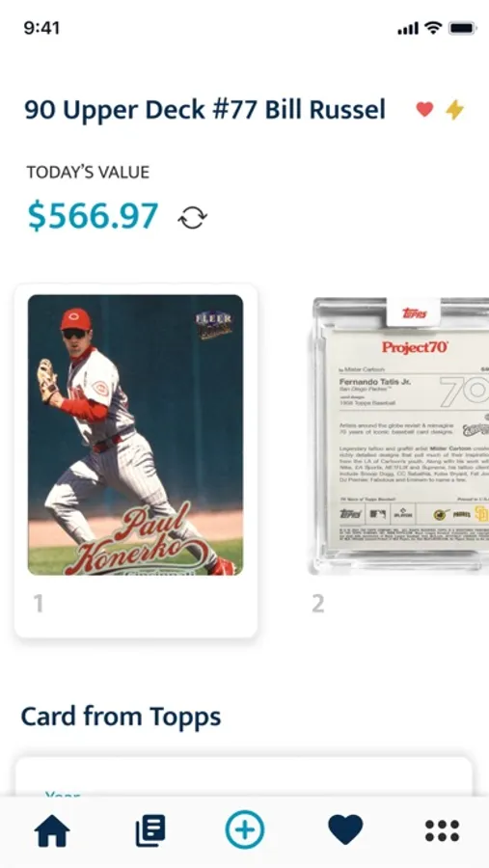Refresh today's value with the sync icon
The image size is (489, 868).
pyautogui.click(x=192, y=218)
